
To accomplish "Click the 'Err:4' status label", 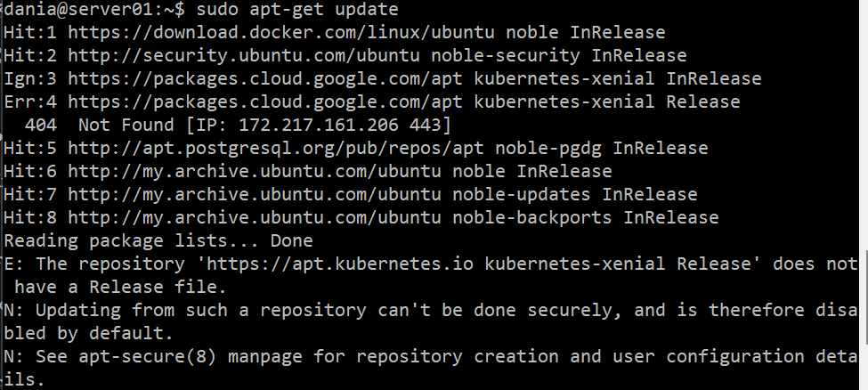I will [30, 102].
